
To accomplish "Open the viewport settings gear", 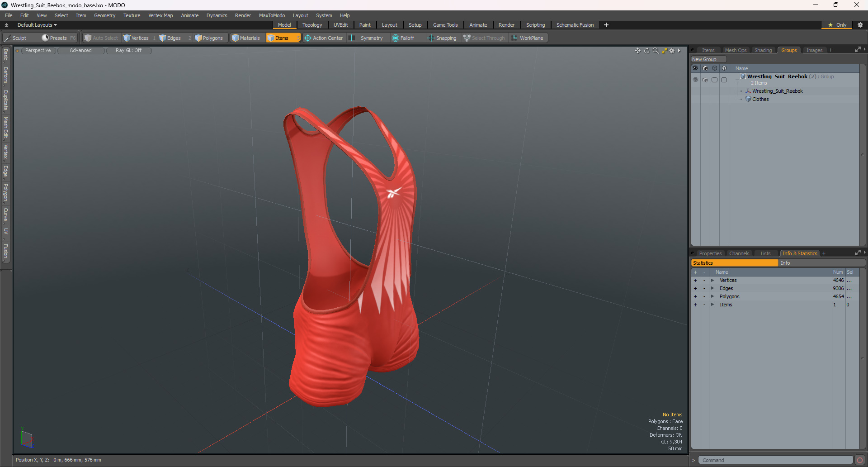I will coord(672,51).
